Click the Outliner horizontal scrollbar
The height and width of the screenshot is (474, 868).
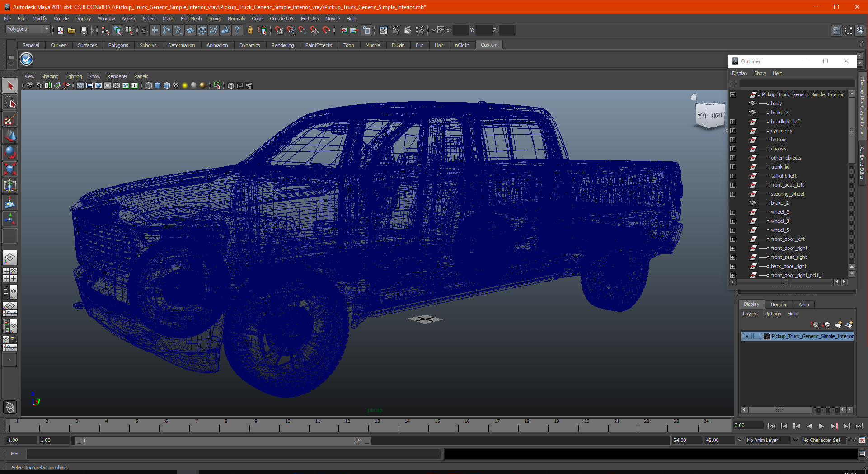785,282
